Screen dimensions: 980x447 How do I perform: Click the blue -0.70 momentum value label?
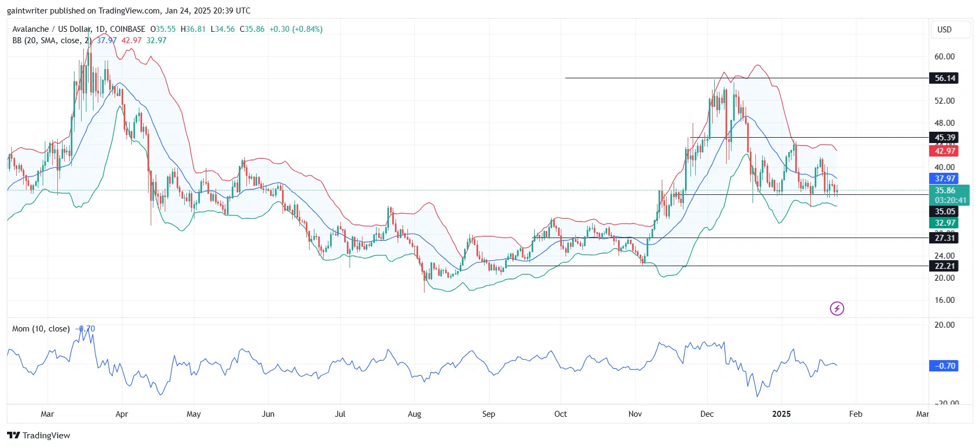[944, 366]
